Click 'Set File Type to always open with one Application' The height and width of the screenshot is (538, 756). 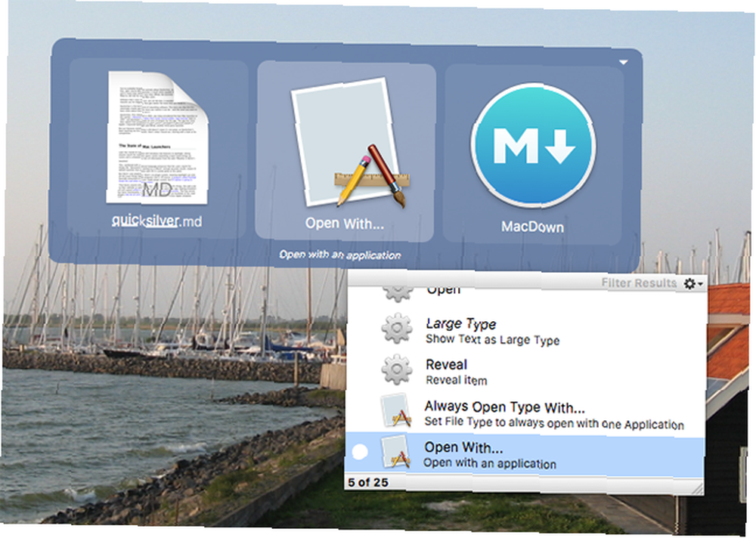[554, 423]
